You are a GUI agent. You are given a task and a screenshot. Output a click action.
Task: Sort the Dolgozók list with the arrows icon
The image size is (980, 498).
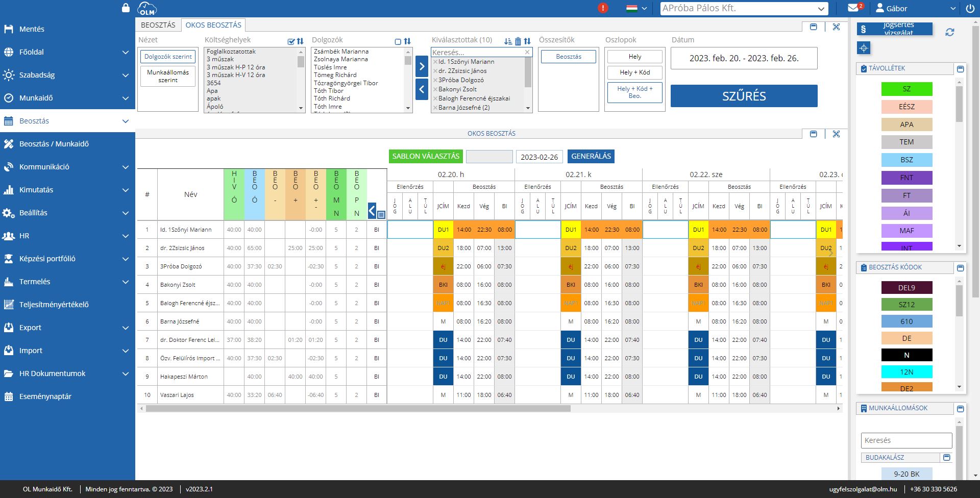click(x=407, y=41)
